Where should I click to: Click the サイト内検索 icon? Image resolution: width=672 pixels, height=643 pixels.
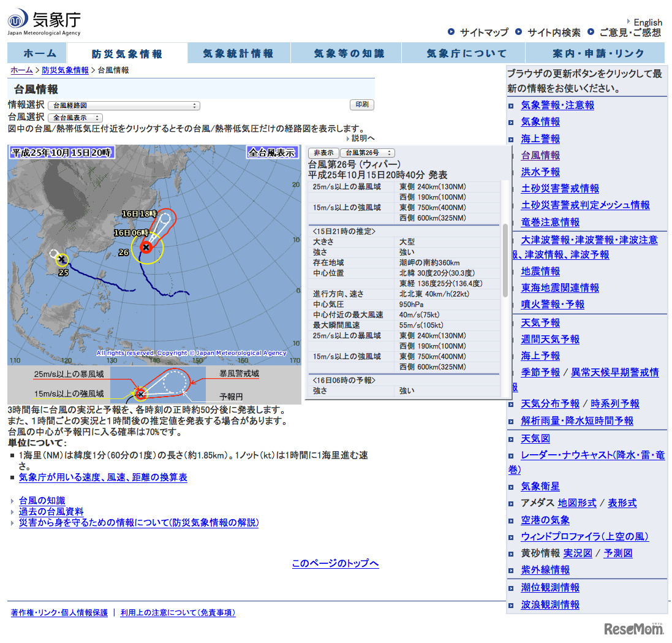point(518,32)
